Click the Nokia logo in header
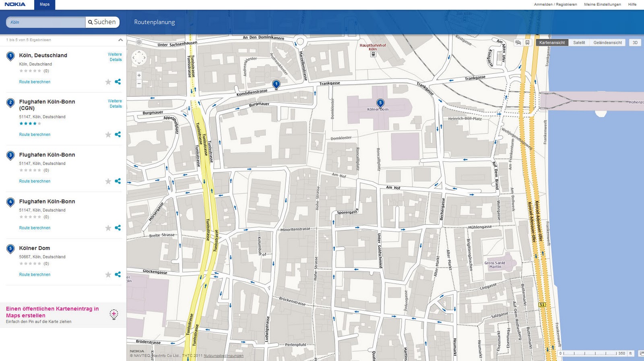This screenshot has height=361, width=644. 15,4
